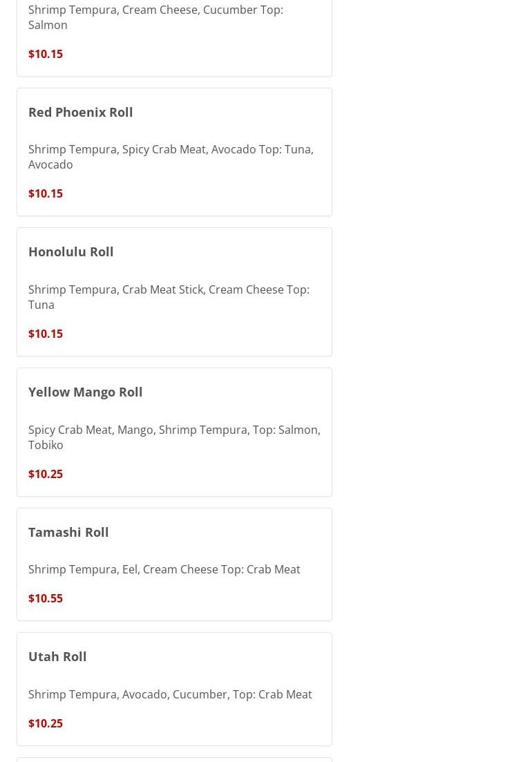Screen dimensions: 532x762
Task: Open the Utah Roll item name
Action: pyautogui.click(x=57, y=656)
